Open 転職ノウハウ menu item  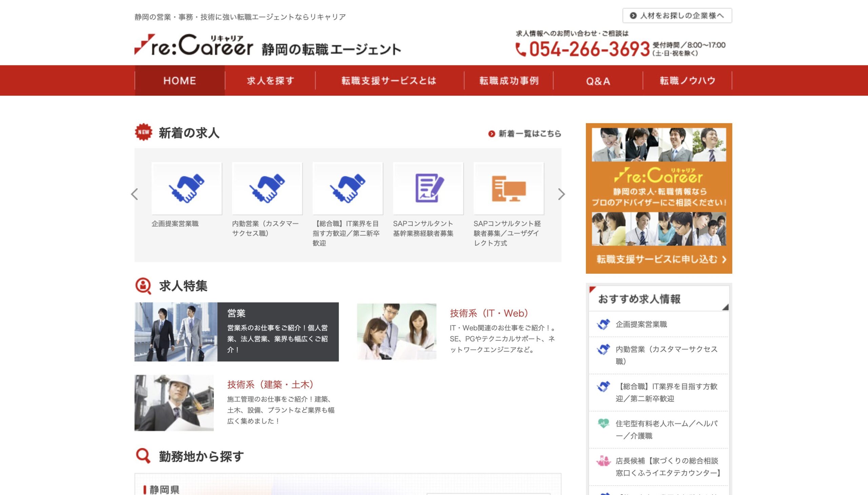[x=687, y=81]
